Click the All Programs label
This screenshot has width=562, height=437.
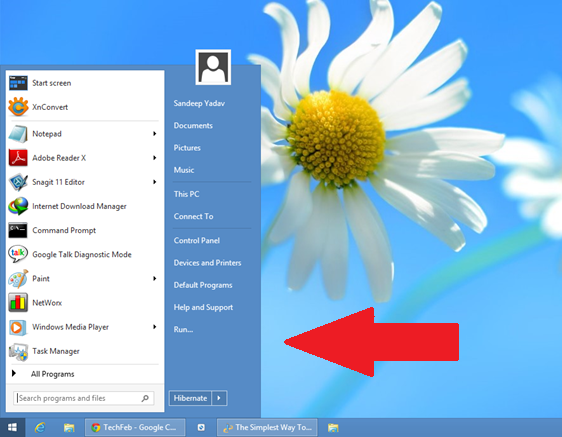tap(52, 374)
